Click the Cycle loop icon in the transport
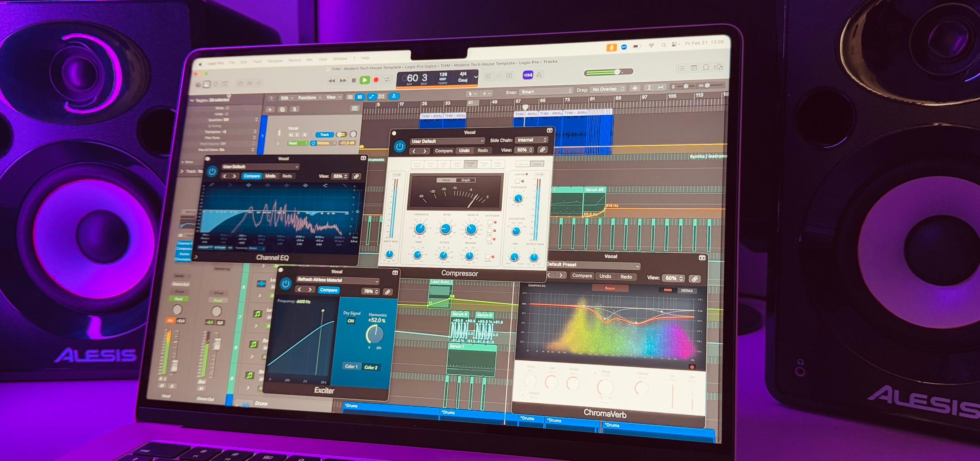The image size is (980, 461). (387, 80)
